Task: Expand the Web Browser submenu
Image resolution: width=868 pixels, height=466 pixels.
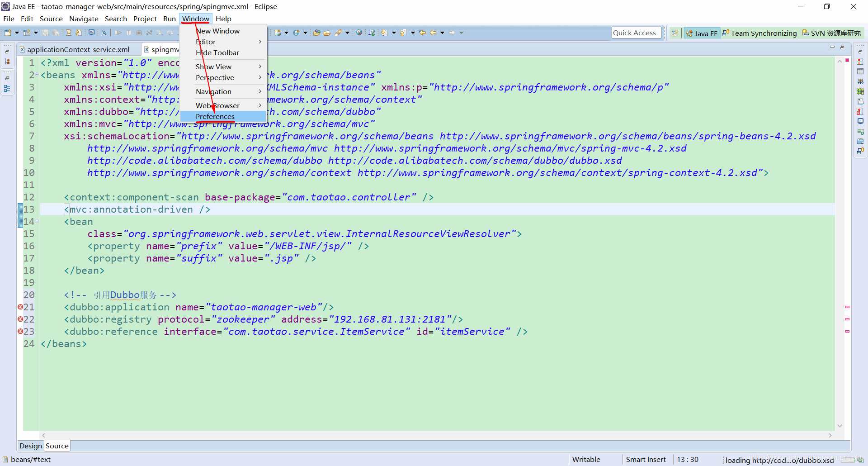Action: tap(223, 105)
